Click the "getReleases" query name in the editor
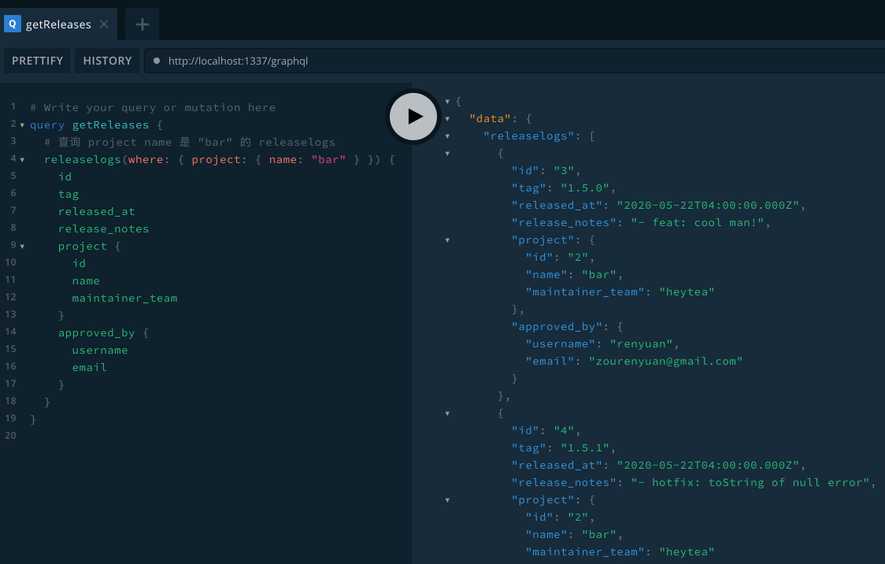 click(x=111, y=125)
